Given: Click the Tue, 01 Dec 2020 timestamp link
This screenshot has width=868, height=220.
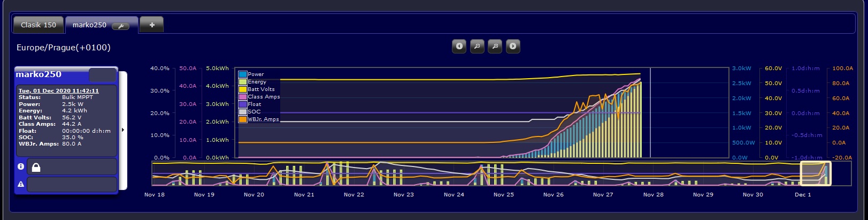Looking at the screenshot, I should tap(59, 91).
